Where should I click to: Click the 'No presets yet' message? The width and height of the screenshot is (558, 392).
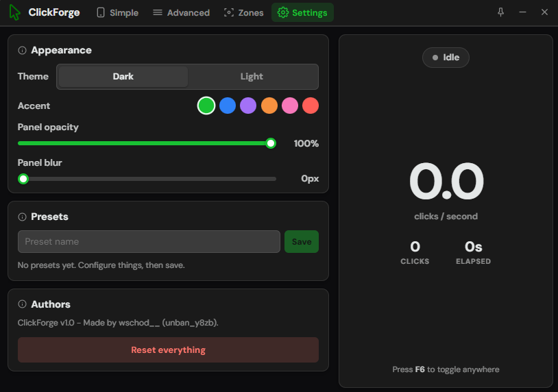point(101,265)
